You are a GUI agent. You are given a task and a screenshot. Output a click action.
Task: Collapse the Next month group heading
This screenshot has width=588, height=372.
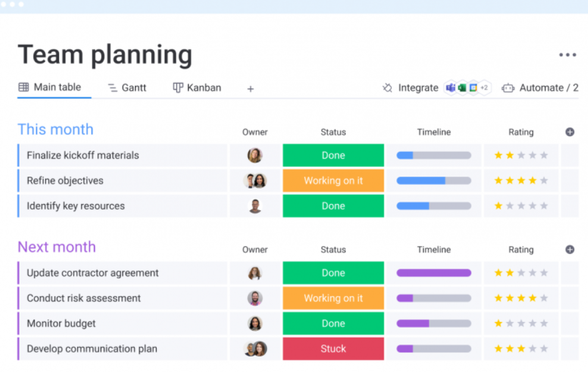pos(57,247)
